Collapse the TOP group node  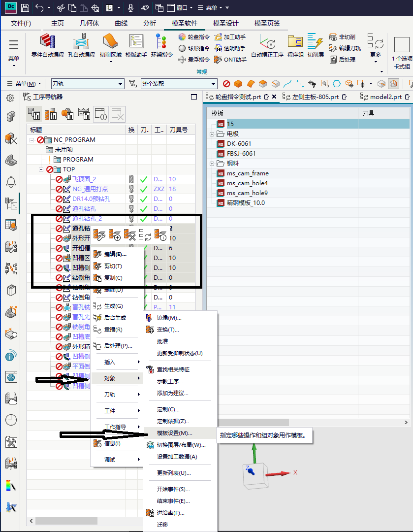(41, 169)
